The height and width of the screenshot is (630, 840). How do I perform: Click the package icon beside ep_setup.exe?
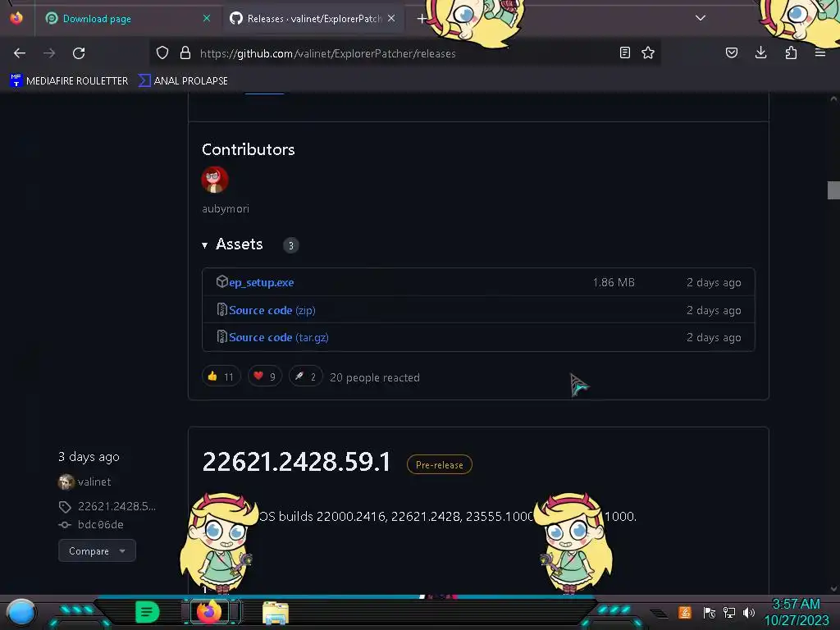click(221, 281)
